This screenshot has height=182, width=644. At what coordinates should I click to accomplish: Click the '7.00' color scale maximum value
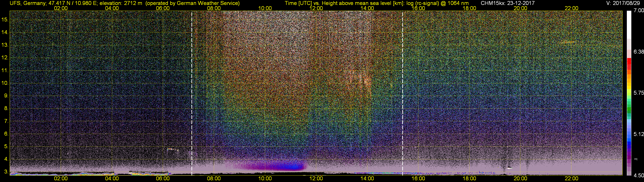pos(639,10)
